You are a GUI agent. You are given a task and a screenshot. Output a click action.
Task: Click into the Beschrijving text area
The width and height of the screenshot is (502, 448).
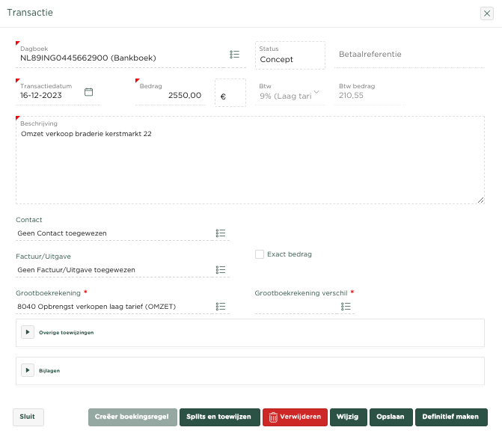click(249, 168)
